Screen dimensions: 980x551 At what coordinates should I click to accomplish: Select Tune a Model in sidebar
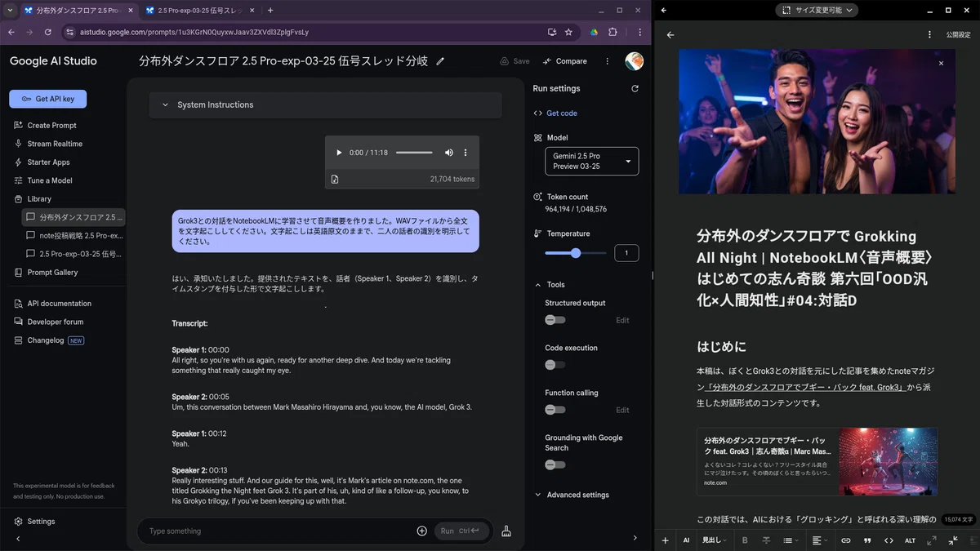pyautogui.click(x=49, y=180)
